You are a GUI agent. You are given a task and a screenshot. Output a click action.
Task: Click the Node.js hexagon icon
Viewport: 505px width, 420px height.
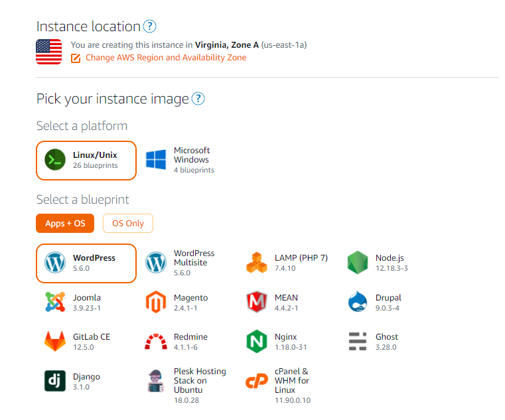point(358,263)
